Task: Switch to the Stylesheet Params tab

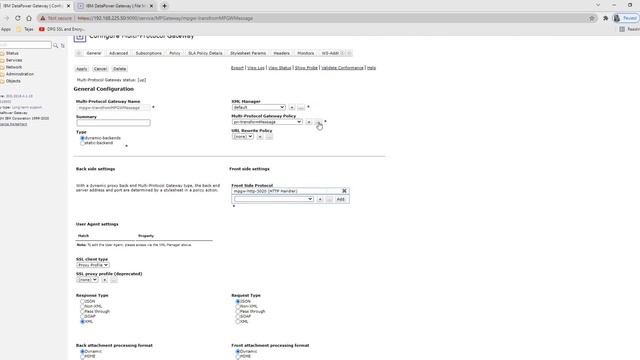Action: (x=248, y=53)
